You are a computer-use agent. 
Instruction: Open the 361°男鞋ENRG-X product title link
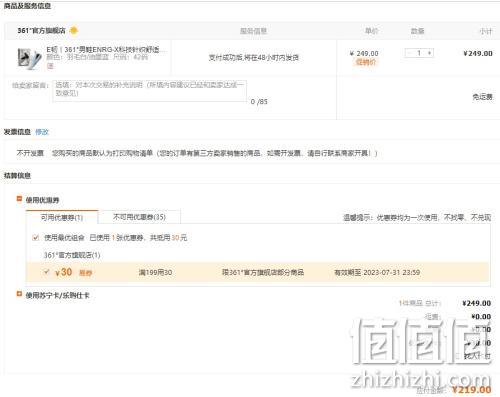coord(106,50)
